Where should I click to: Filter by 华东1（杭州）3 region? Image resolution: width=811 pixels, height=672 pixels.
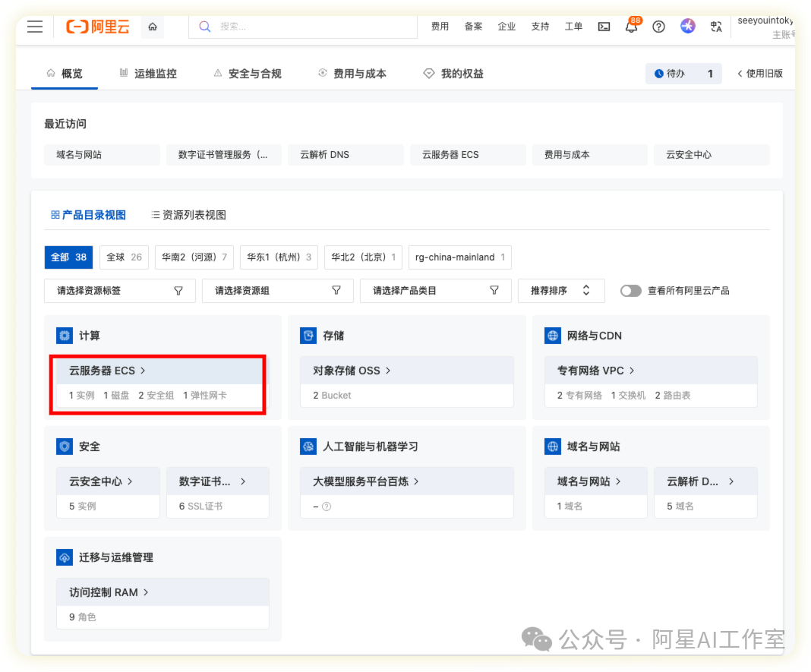tap(279, 257)
